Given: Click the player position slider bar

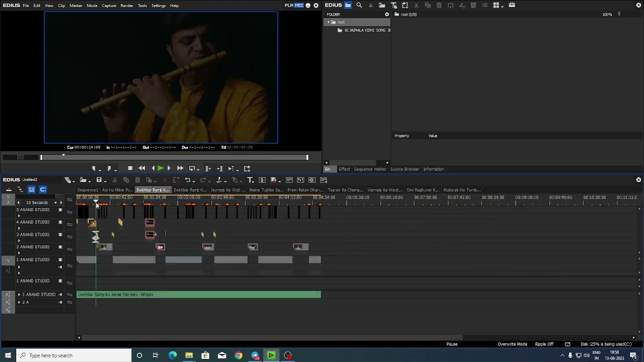Looking at the screenshot, I should (174, 157).
